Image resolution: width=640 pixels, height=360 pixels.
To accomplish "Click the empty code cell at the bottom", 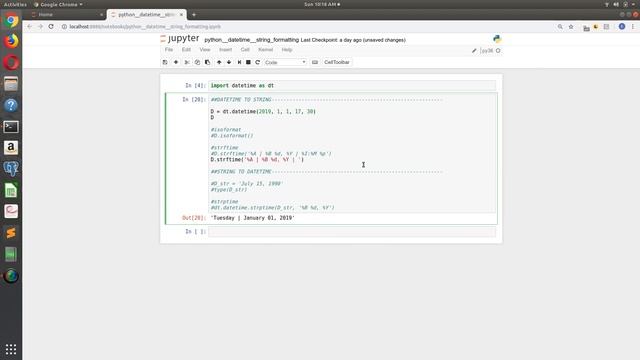I will pyautogui.click(x=352, y=232).
